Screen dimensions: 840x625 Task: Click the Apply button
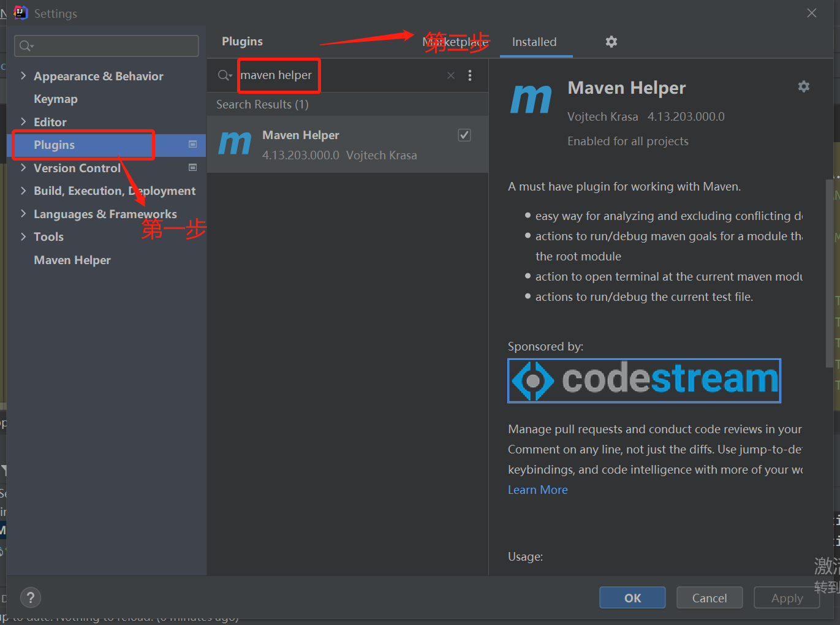coord(787,597)
